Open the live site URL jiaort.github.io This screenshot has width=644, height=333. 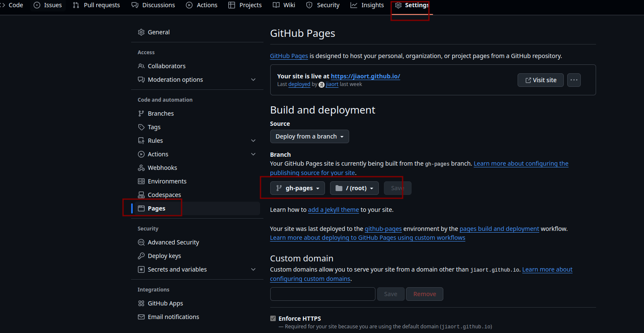click(x=365, y=76)
